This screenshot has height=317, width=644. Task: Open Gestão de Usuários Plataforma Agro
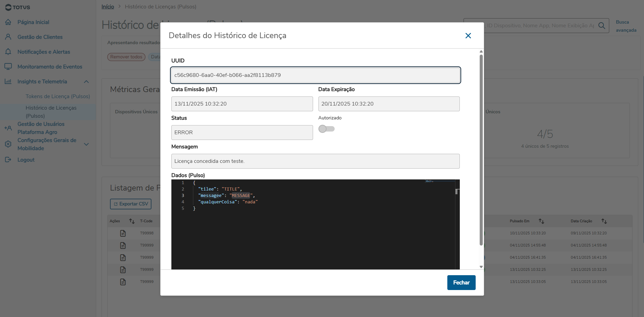[x=41, y=128]
